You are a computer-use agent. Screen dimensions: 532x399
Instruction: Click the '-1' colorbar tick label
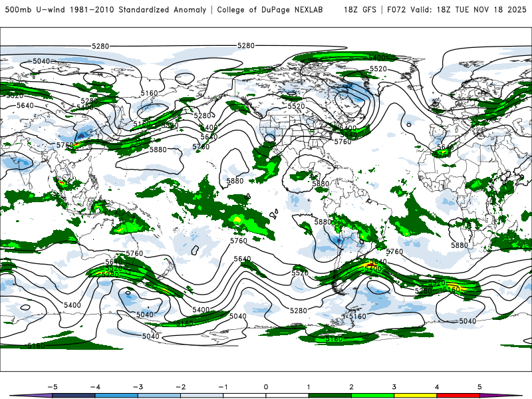(223, 387)
